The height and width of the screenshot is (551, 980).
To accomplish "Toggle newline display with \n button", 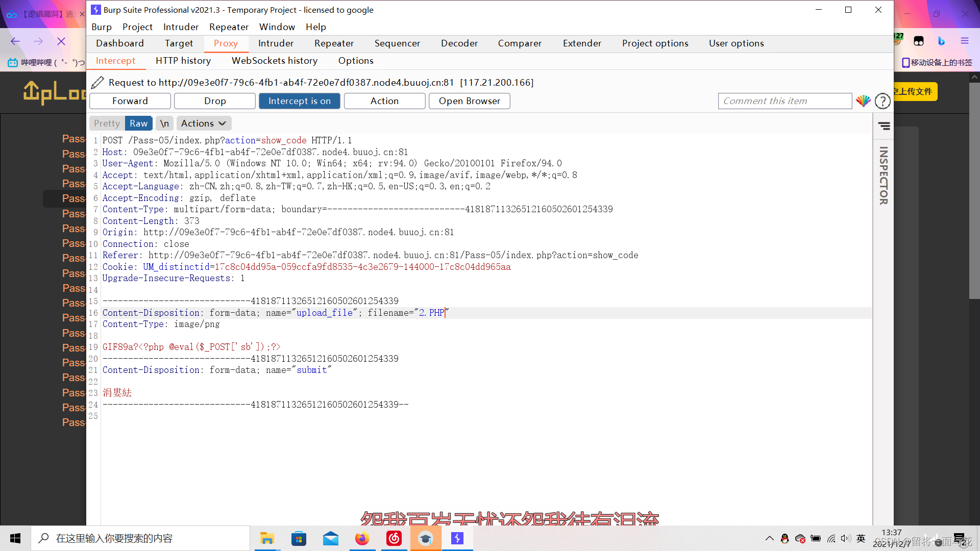I will click(164, 123).
